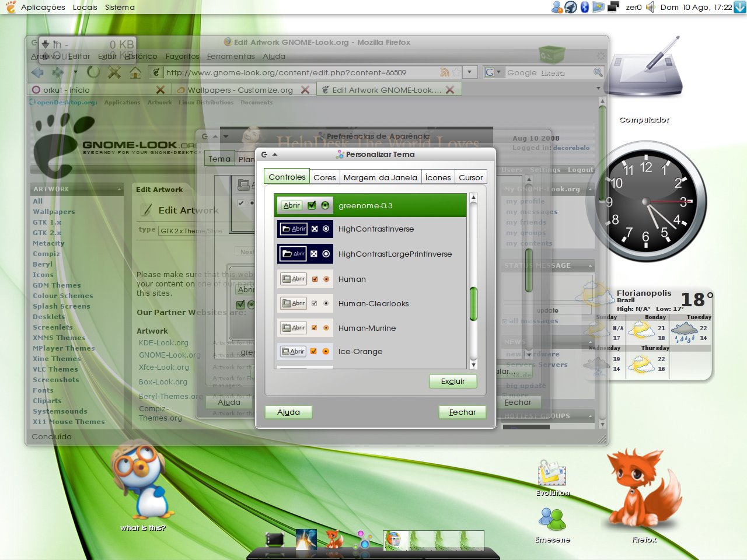The width and height of the screenshot is (747, 560).
Task: Open the KDE-Look.org link
Action: (x=163, y=343)
